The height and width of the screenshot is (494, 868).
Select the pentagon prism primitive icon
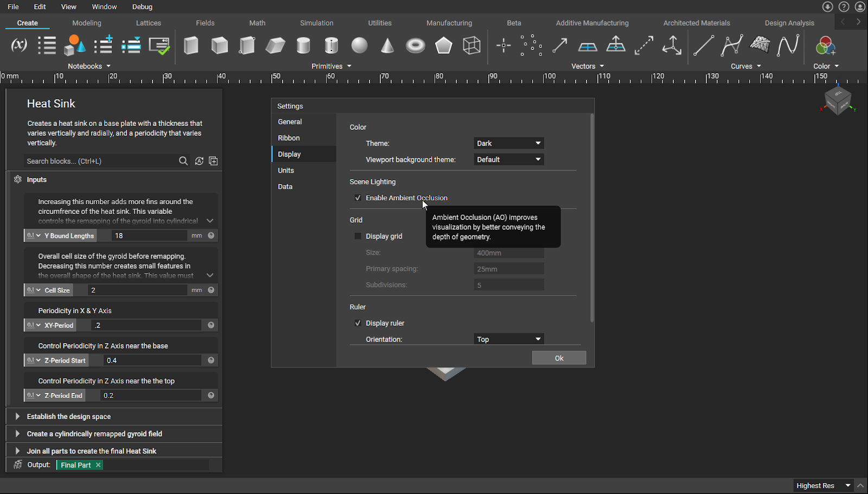[444, 46]
